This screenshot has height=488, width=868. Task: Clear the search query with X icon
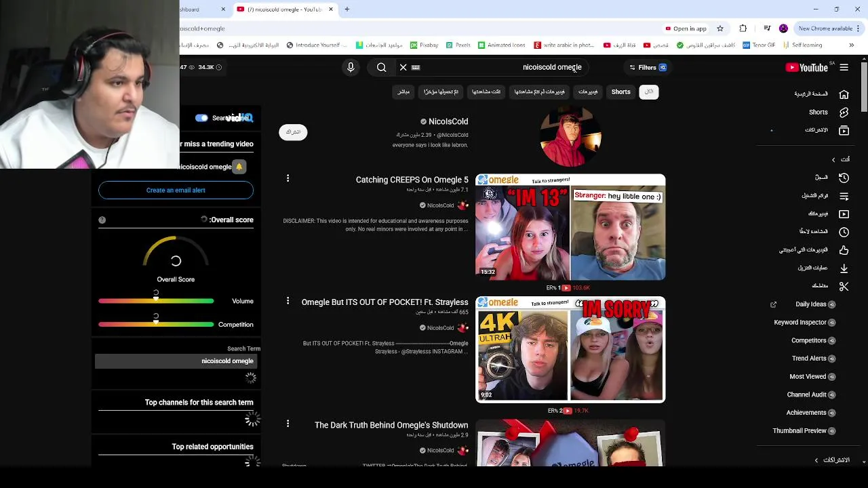[x=403, y=67]
